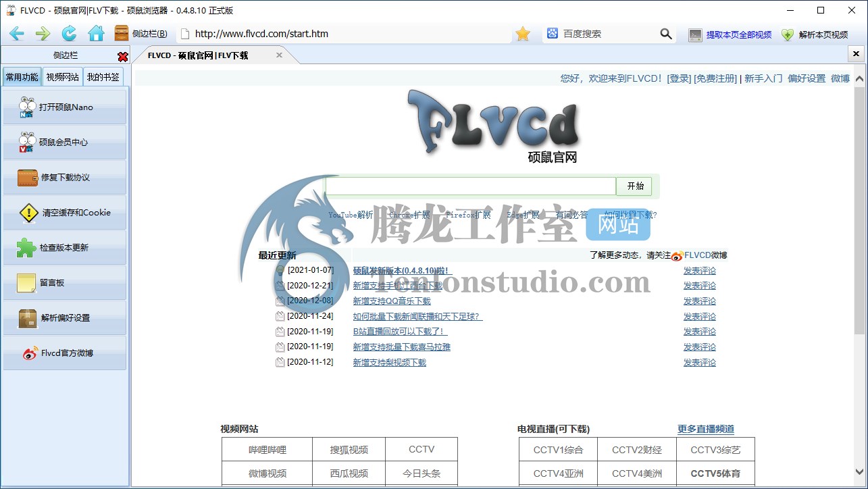Close the sidebar with red X
The width and height of the screenshot is (868, 489).
coord(122,57)
